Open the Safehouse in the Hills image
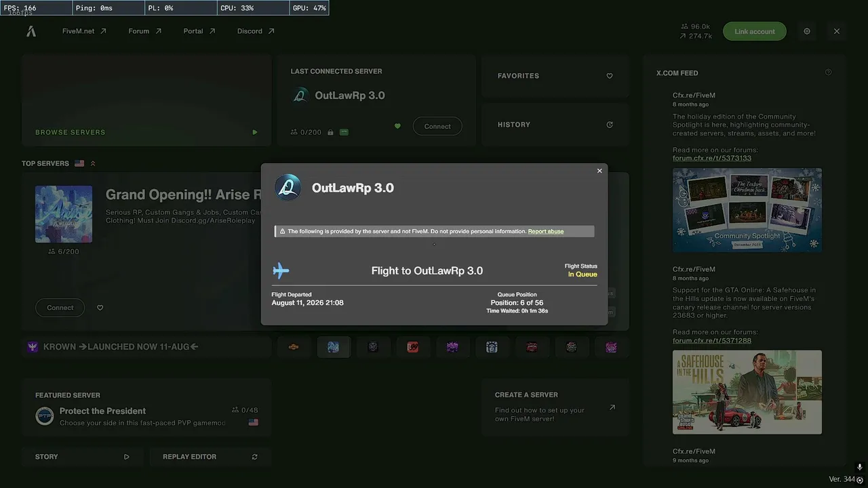The image size is (868, 488). pos(747,392)
